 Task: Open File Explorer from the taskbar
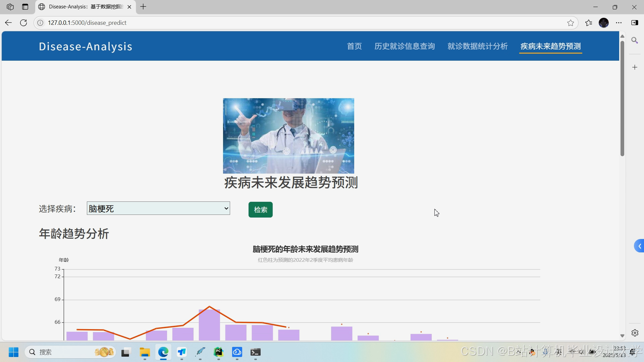point(144,352)
